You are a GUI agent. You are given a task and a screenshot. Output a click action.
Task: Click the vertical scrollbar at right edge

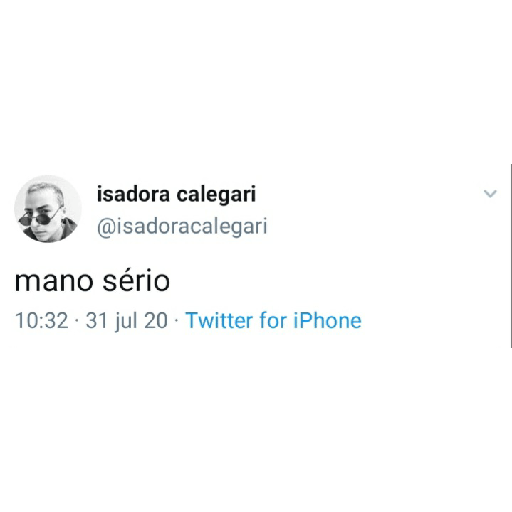(510, 256)
